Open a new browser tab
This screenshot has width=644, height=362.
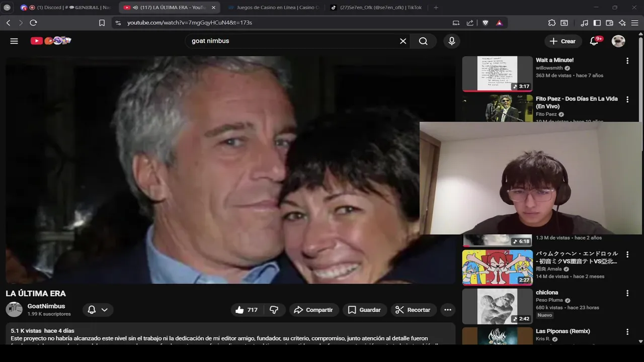point(436,8)
